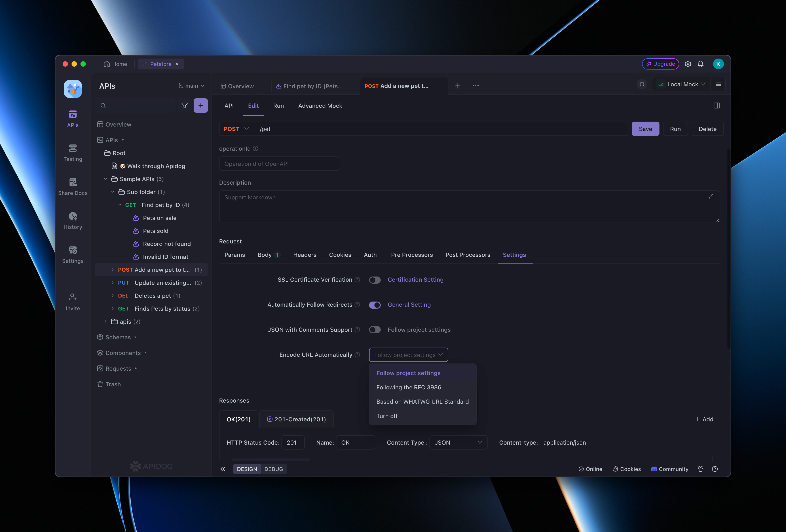
Task: Open the History section icon
Action: tap(73, 216)
